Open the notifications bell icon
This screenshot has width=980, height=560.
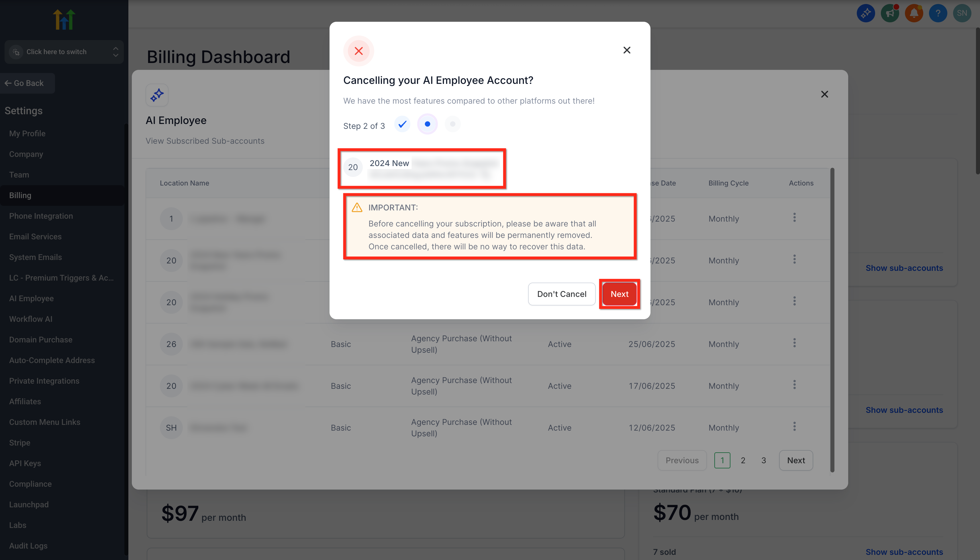tap(914, 13)
